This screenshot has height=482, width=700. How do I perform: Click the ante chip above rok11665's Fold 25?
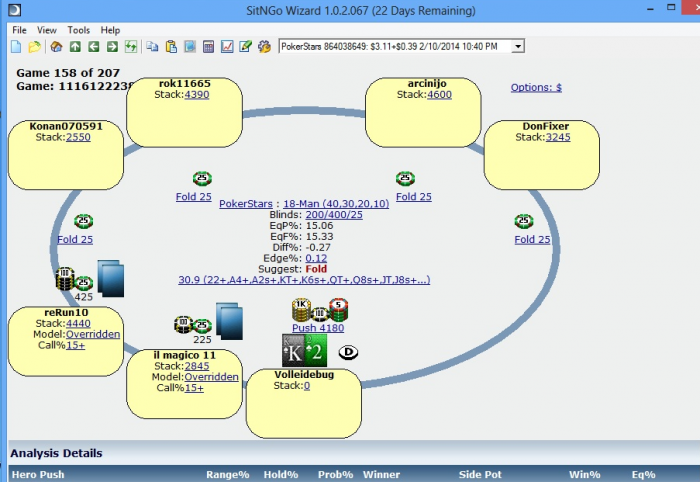202,179
